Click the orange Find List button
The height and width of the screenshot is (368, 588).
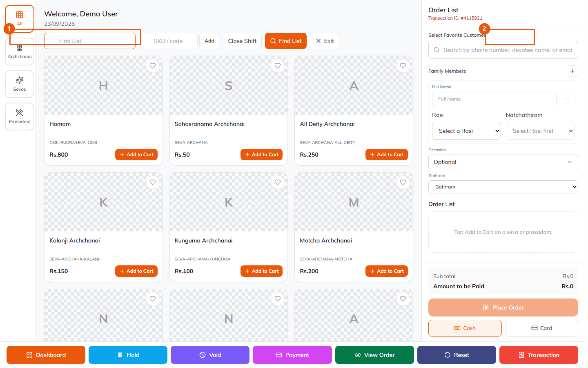point(286,41)
